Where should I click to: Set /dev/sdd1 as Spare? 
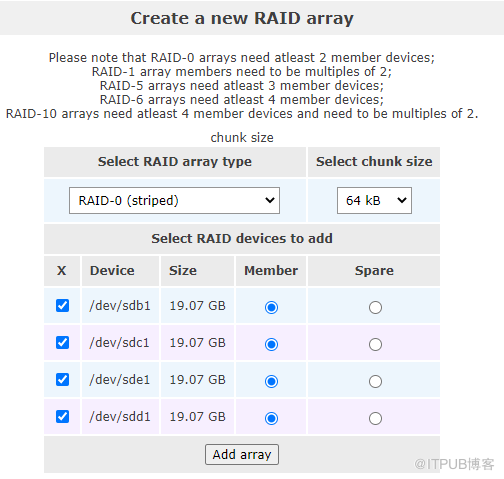375,418
